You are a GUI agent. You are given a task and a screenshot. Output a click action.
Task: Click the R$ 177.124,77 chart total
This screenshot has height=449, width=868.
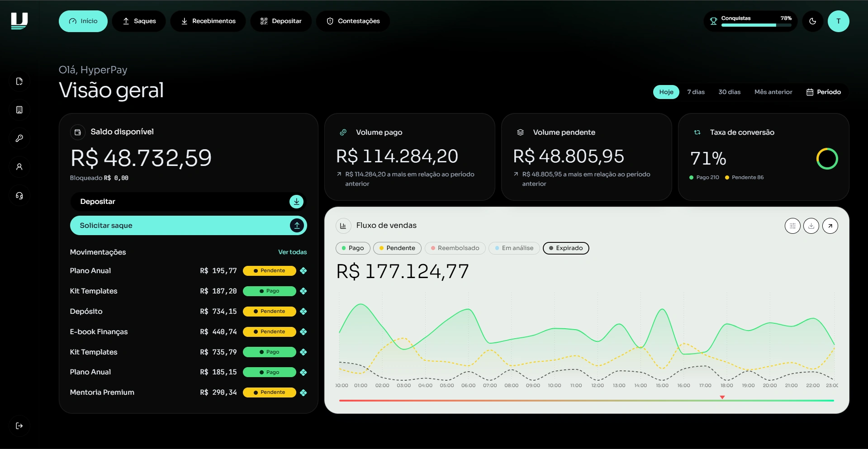coord(403,272)
